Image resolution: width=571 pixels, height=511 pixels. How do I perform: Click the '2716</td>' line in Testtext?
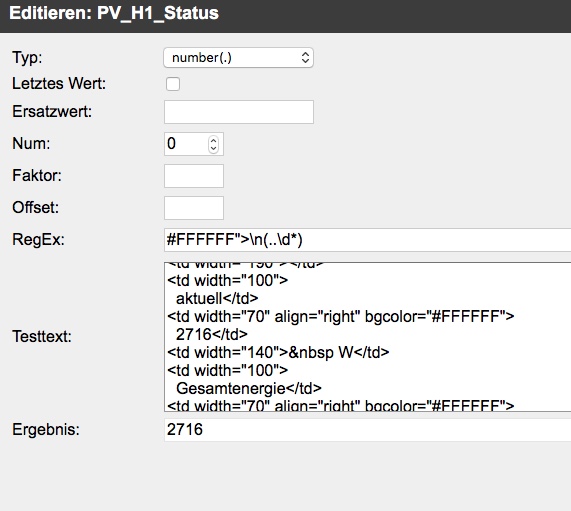212,334
